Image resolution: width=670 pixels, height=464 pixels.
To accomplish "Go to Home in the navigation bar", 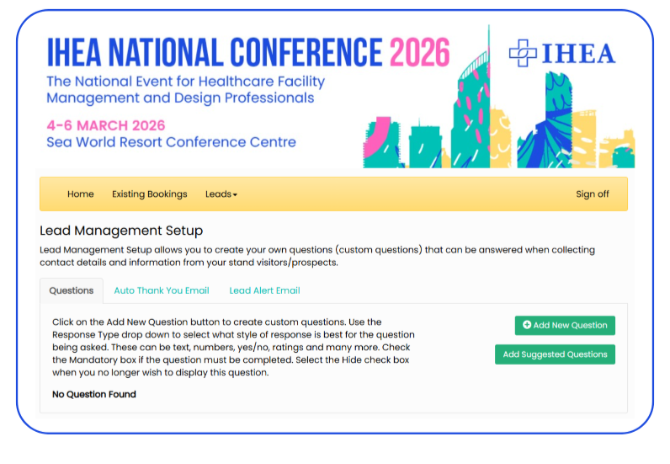I will point(80,194).
